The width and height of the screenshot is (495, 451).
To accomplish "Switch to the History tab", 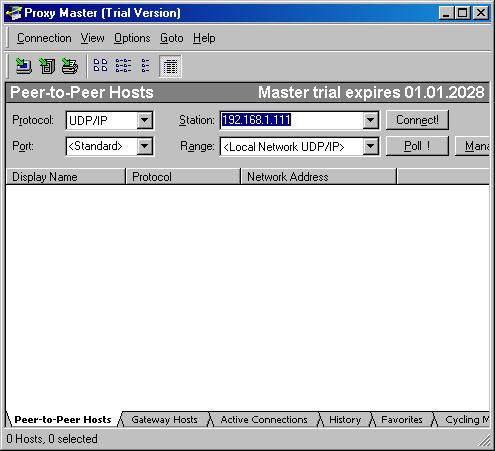I will click(345, 419).
